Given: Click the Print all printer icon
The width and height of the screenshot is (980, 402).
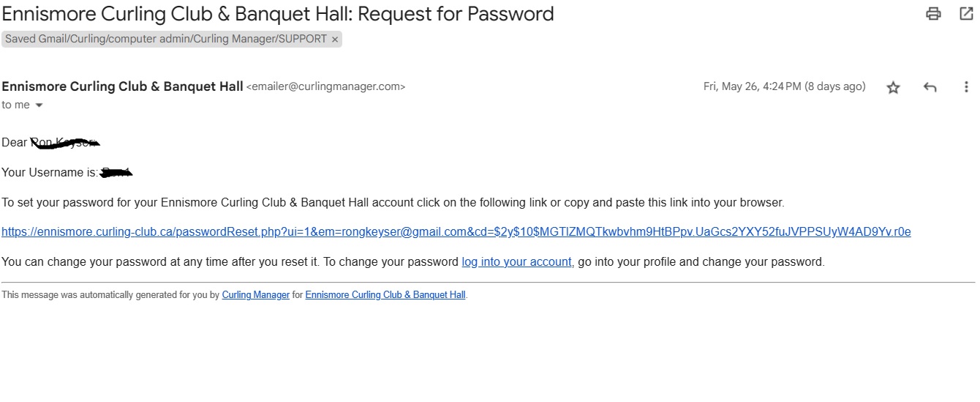Looking at the screenshot, I should (933, 13).
